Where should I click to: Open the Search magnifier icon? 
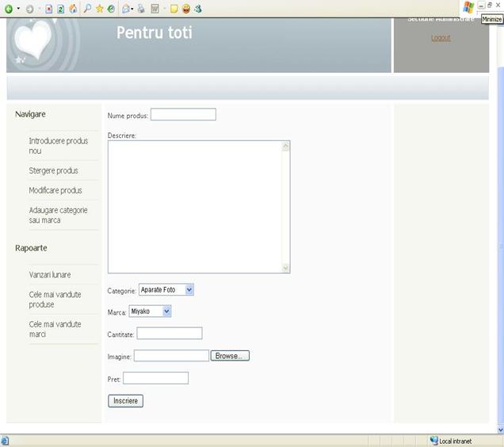point(88,9)
